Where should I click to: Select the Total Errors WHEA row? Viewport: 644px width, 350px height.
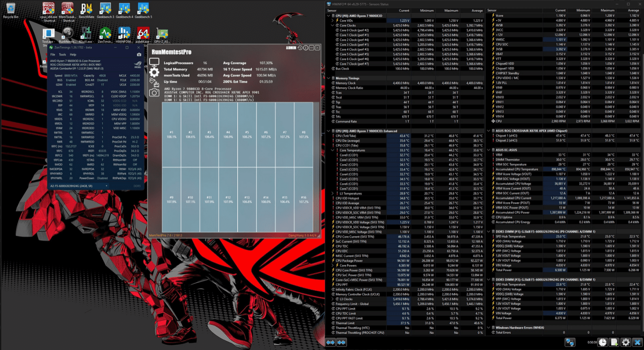tap(564, 333)
